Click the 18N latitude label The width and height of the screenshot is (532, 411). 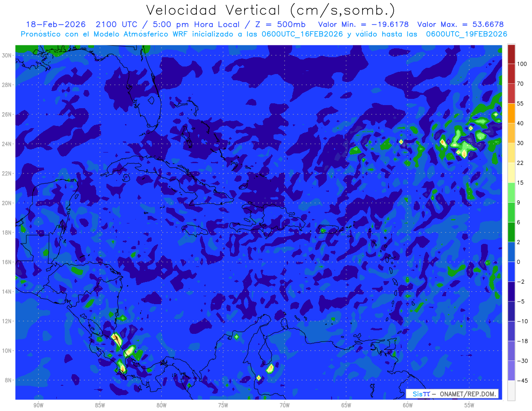[7, 233]
